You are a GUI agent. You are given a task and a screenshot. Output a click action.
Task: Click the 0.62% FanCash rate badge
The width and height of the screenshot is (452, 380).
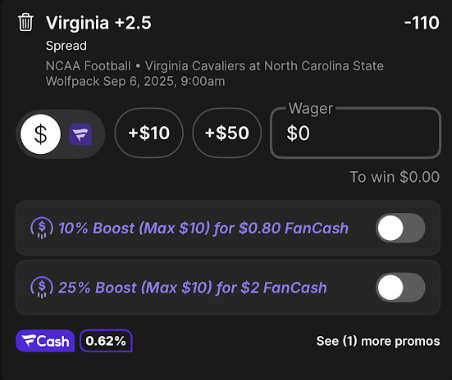coord(106,341)
